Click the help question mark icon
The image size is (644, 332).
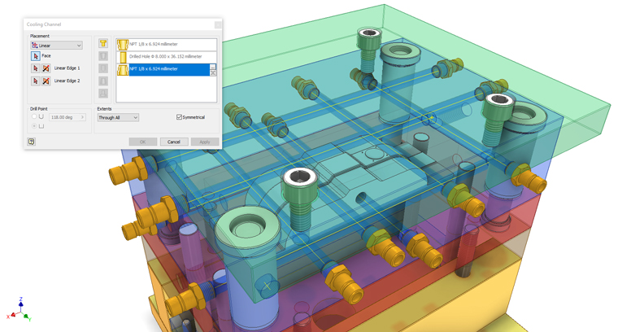(32, 142)
